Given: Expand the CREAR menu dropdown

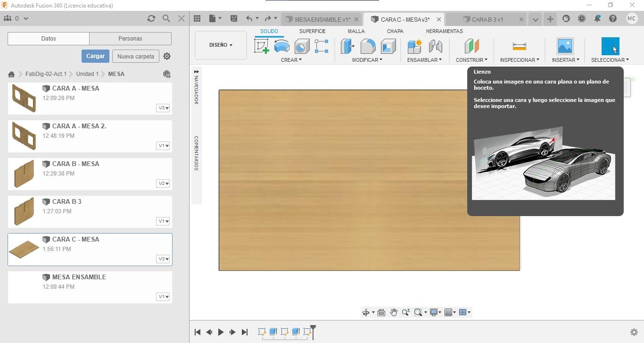Looking at the screenshot, I should [291, 60].
